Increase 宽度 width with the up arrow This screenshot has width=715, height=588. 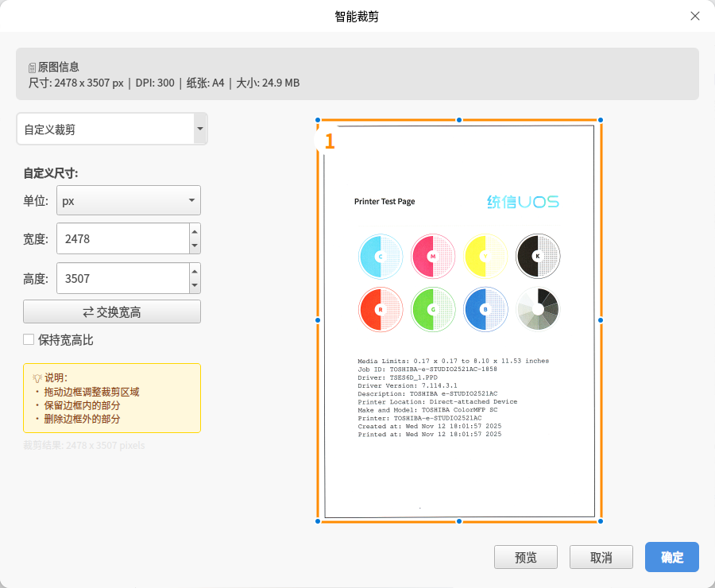tap(195, 231)
